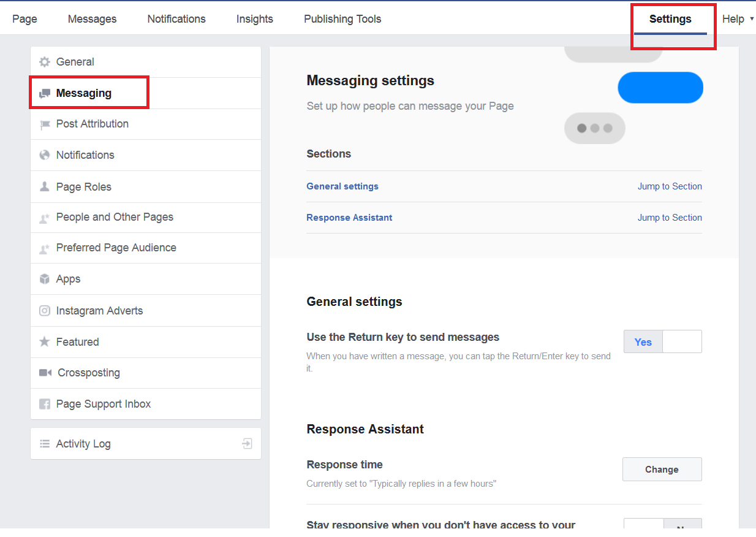756x537 pixels.
Task: Open the Insights tab
Action: 254,19
